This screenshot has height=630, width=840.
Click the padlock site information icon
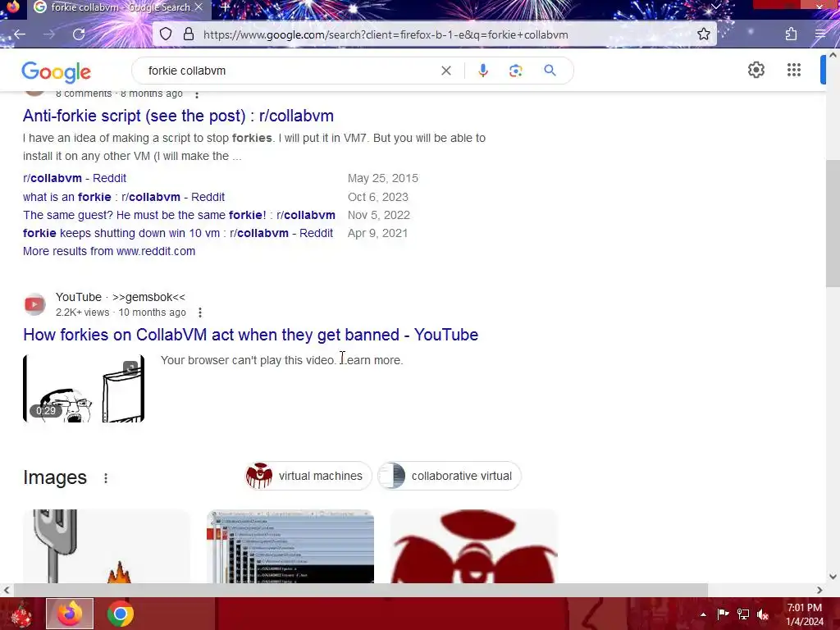(189, 34)
